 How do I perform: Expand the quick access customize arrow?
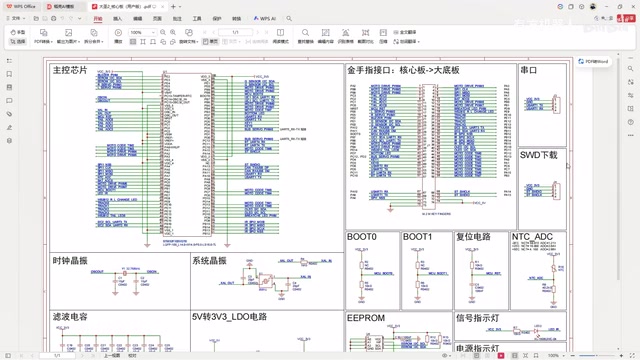pyautogui.click(x=79, y=19)
